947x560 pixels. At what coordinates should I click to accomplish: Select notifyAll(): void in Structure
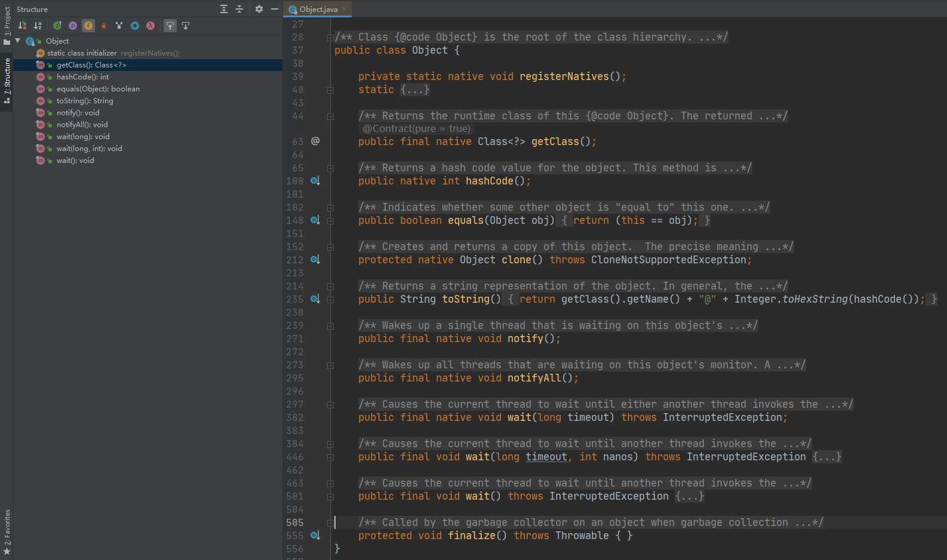tap(147, 125)
